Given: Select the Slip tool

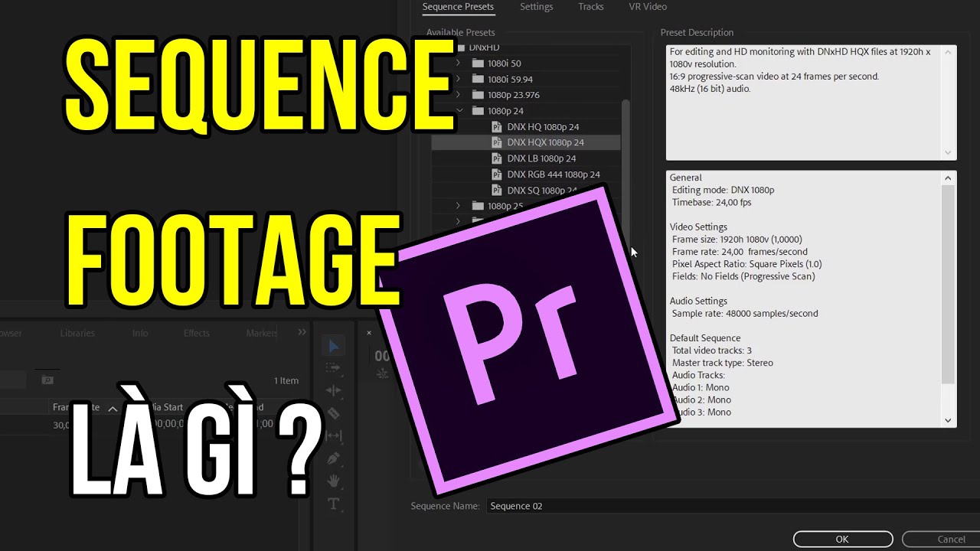Looking at the screenshot, I should pos(333,435).
